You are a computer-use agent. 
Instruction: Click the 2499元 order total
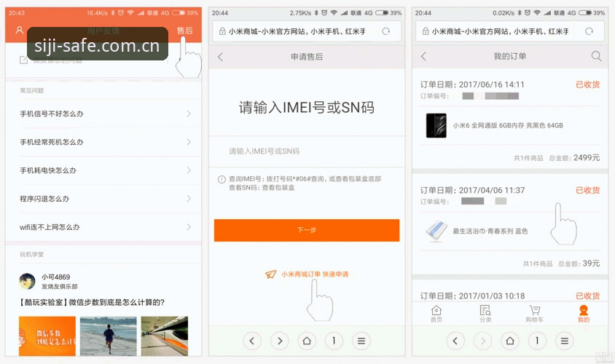[587, 157]
